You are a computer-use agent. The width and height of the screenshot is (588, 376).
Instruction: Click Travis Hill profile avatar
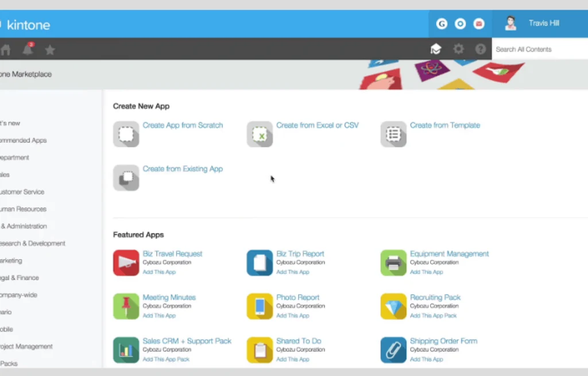(x=510, y=23)
